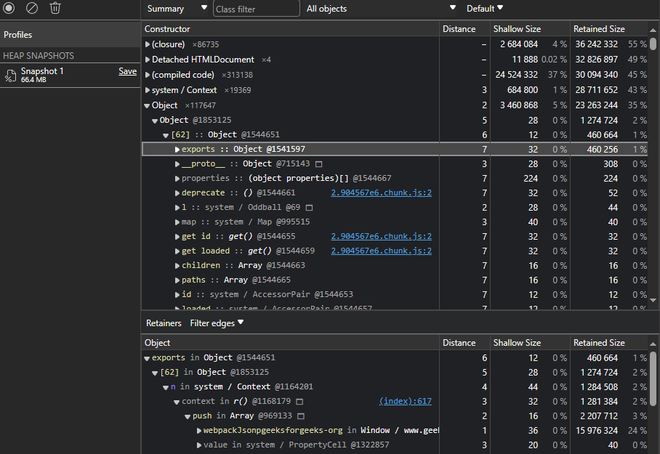Screen dimensions: 660x454
Task: Open the Filter edges dropdown
Action: click(x=217, y=323)
